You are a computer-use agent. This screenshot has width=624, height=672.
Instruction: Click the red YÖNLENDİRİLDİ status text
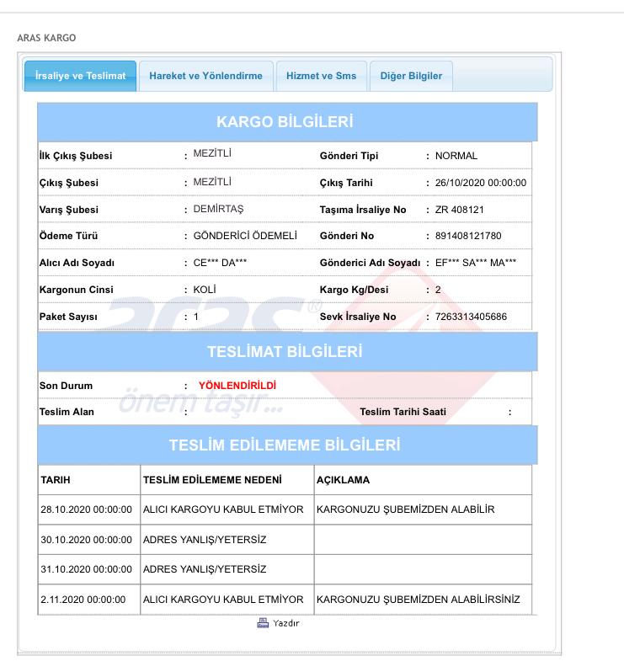(237, 386)
